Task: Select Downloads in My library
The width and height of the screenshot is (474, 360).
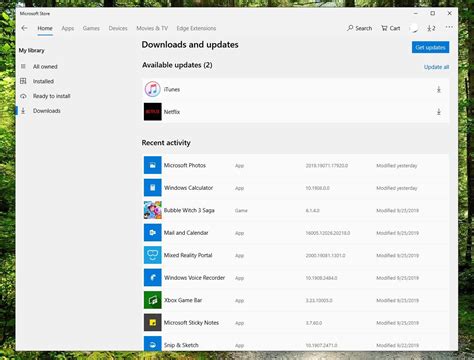Action: pyautogui.click(x=47, y=111)
